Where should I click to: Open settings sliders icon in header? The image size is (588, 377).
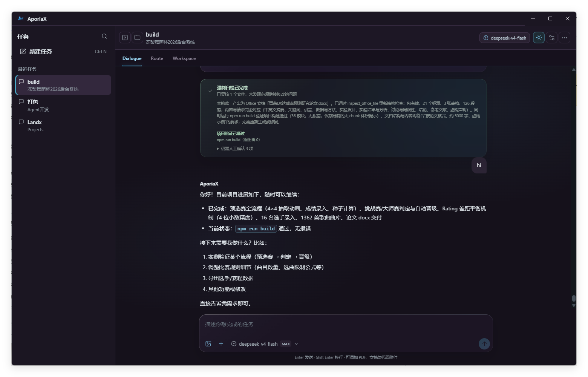(x=552, y=38)
